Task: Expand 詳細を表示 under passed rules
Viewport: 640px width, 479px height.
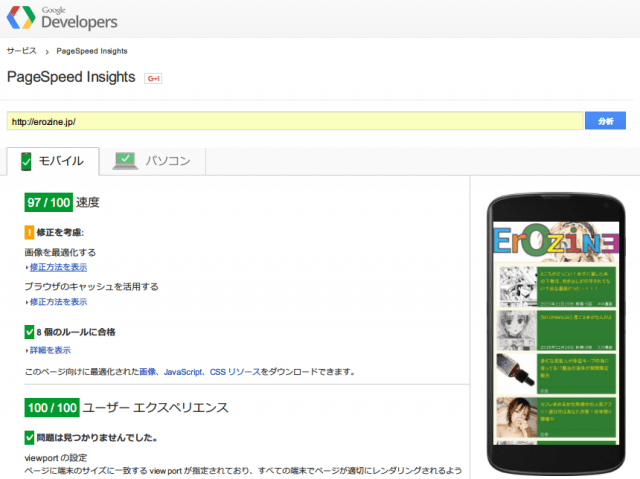Action: click(50, 350)
